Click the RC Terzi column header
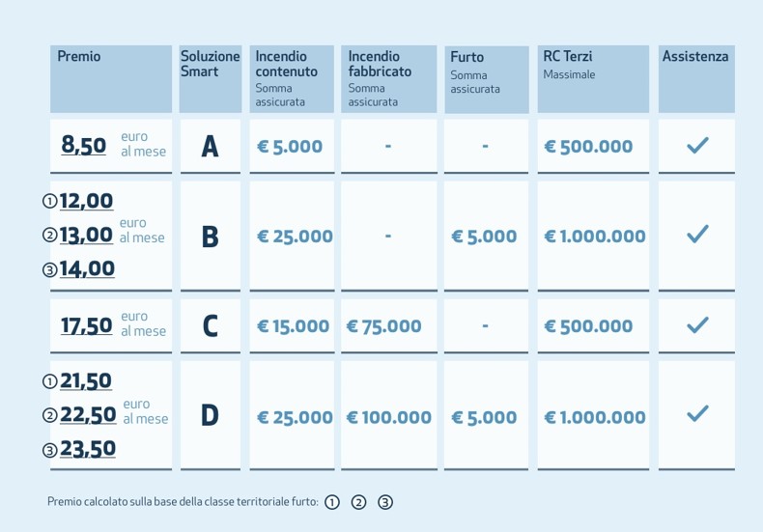 pos(568,57)
